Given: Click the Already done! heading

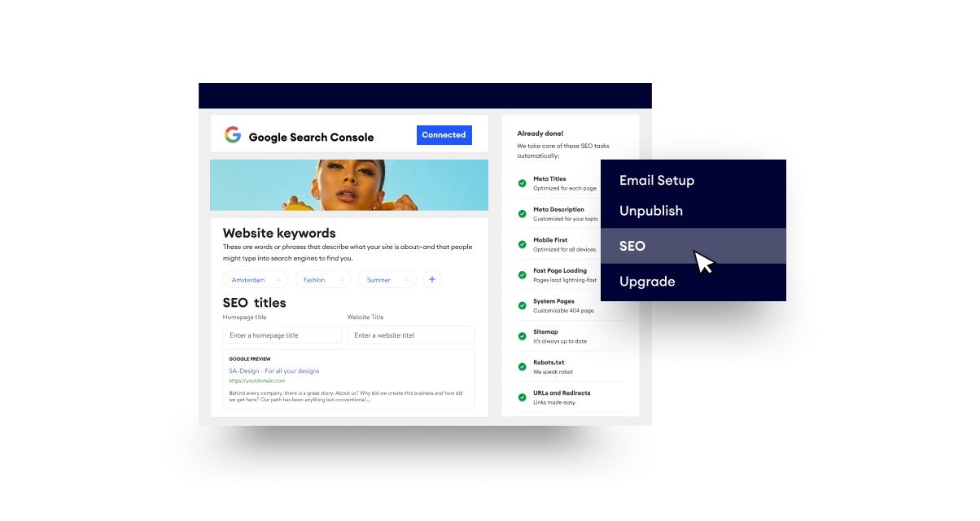Looking at the screenshot, I should tap(540, 133).
